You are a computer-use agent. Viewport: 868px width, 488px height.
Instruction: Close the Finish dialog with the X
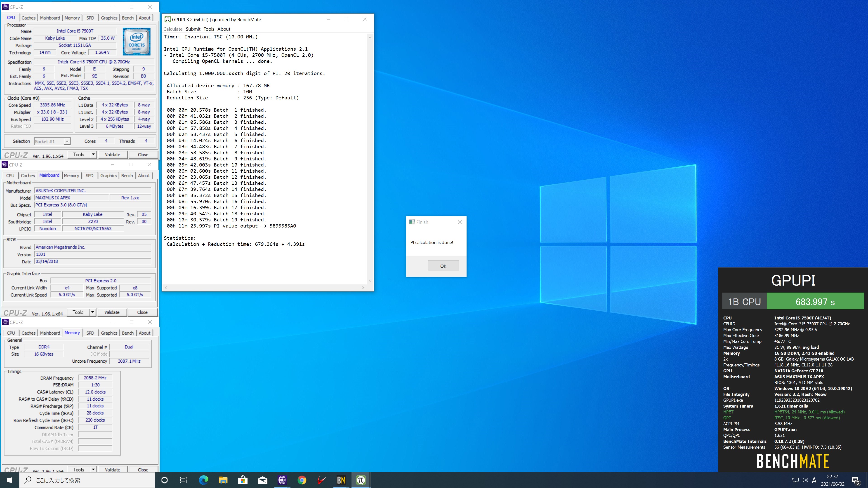(x=460, y=222)
